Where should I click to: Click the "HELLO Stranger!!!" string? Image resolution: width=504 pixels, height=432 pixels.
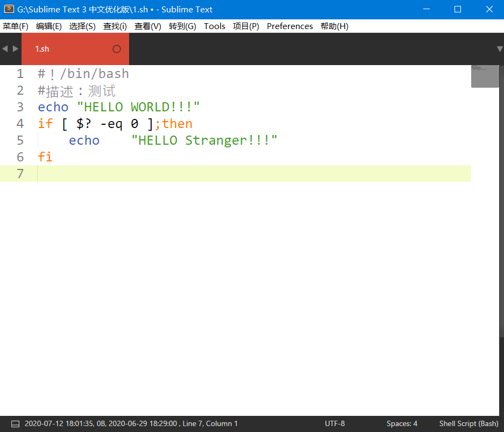204,140
